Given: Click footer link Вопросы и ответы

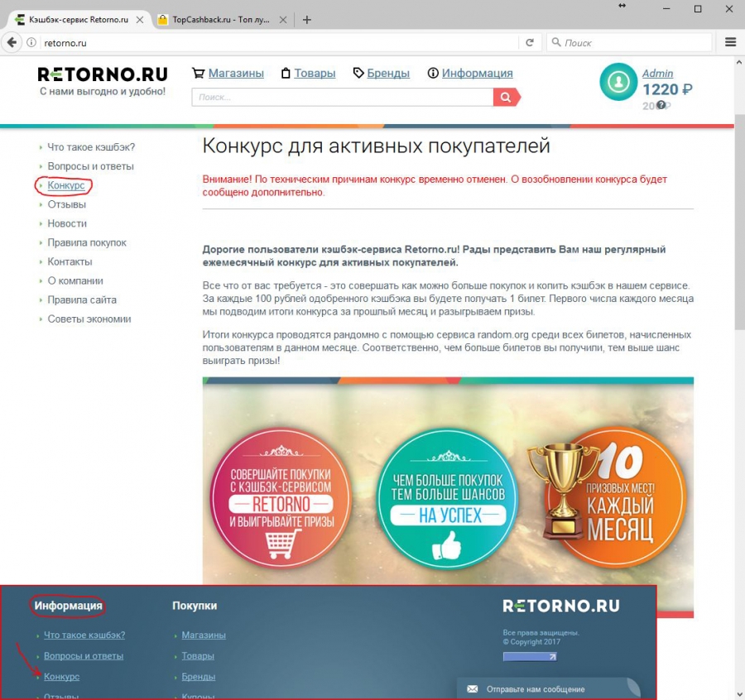Looking at the screenshot, I should coord(83,656).
